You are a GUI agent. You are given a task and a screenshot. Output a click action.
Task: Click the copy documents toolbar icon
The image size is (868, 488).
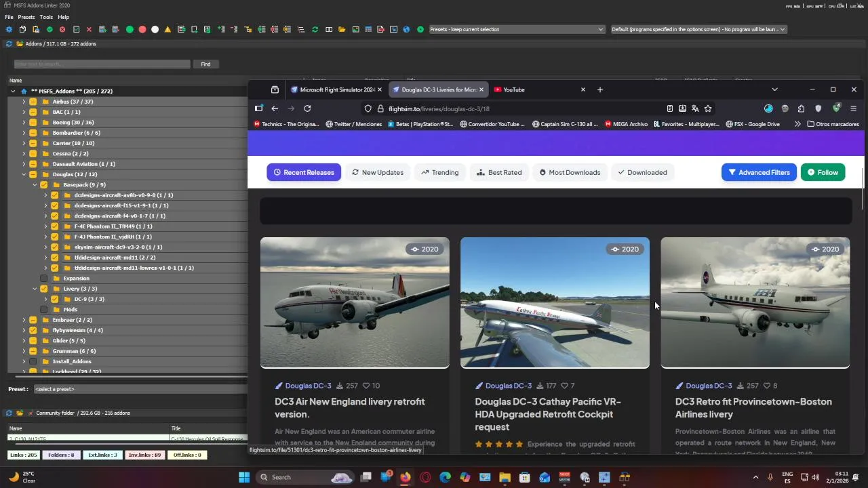pos(22,29)
